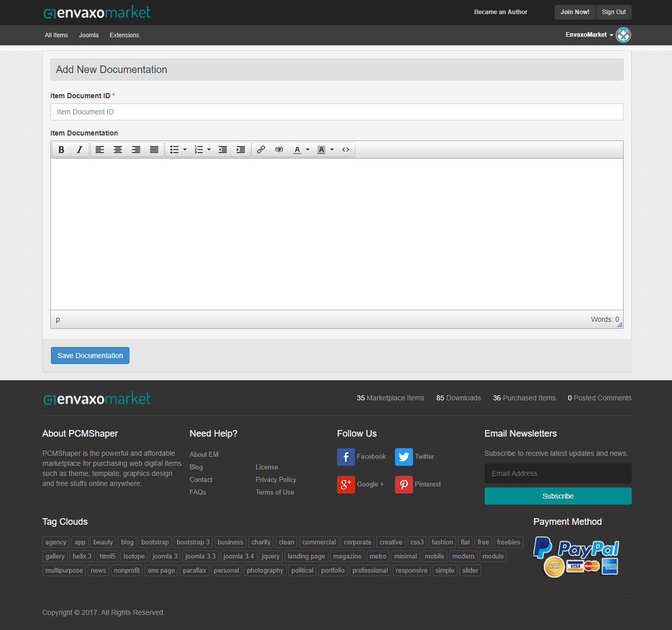This screenshot has width=672, height=630.
Task: Click Sign Out button
Action: [614, 12]
